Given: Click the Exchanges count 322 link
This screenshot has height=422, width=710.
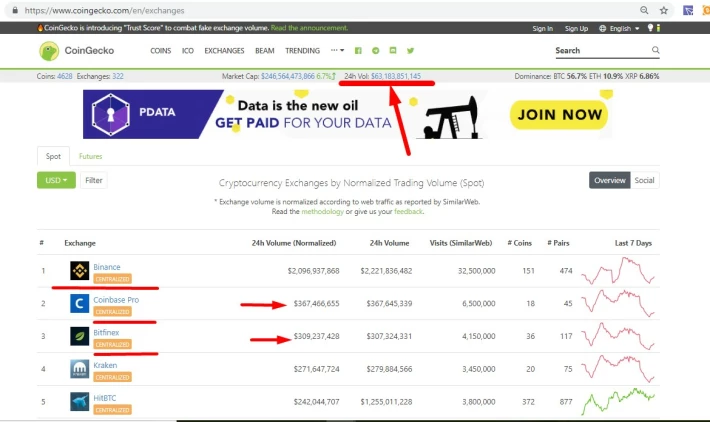Looking at the screenshot, I should (x=118, y=76).
